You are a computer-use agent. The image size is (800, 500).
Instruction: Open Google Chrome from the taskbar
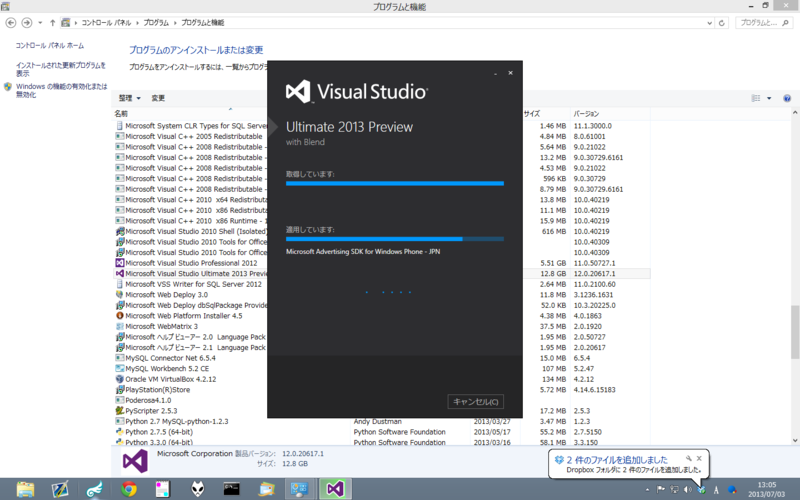[x=129, y=489]
